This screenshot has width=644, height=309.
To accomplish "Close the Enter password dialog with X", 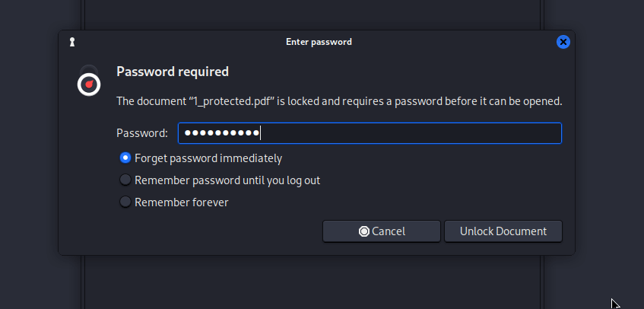I will tap(563, 42).
